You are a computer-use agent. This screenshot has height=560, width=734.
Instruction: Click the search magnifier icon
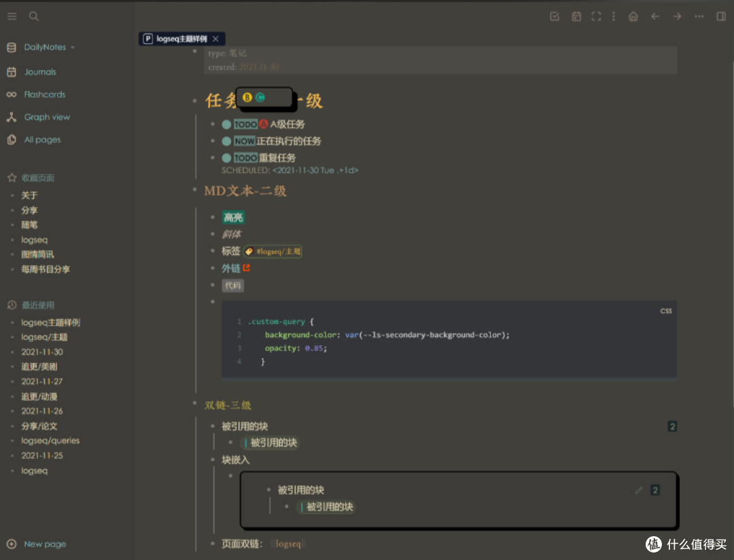pos(34,16)
